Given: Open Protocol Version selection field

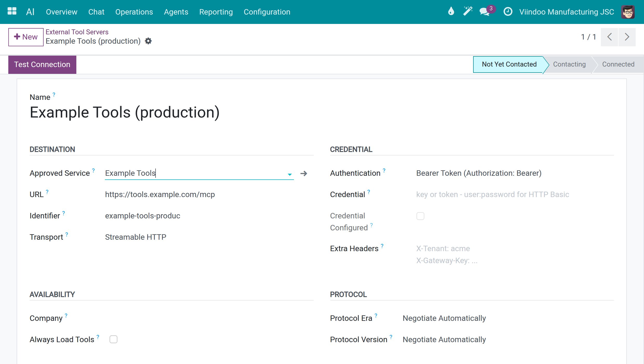Looking at the screenshot, I should pos(508,340).
